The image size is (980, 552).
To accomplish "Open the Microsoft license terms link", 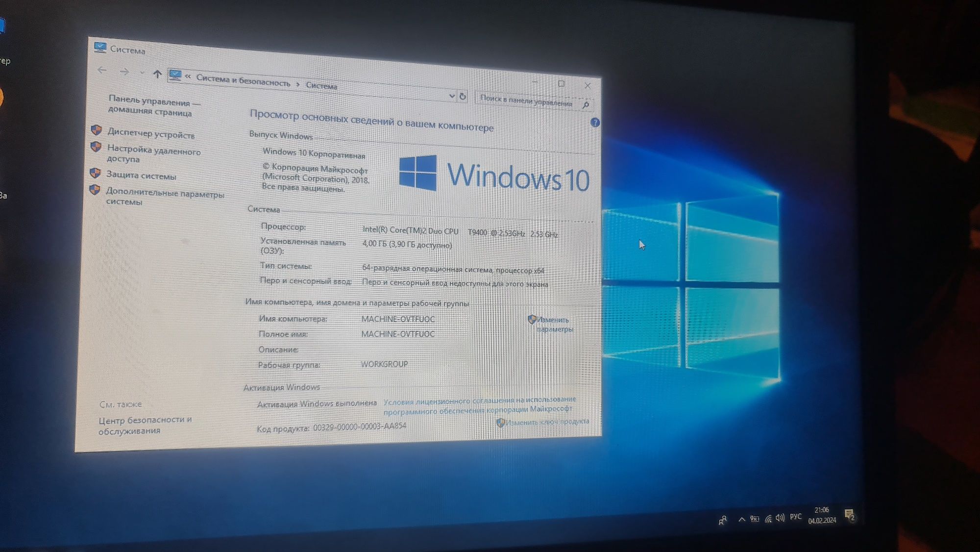I will tap(479, 406).
